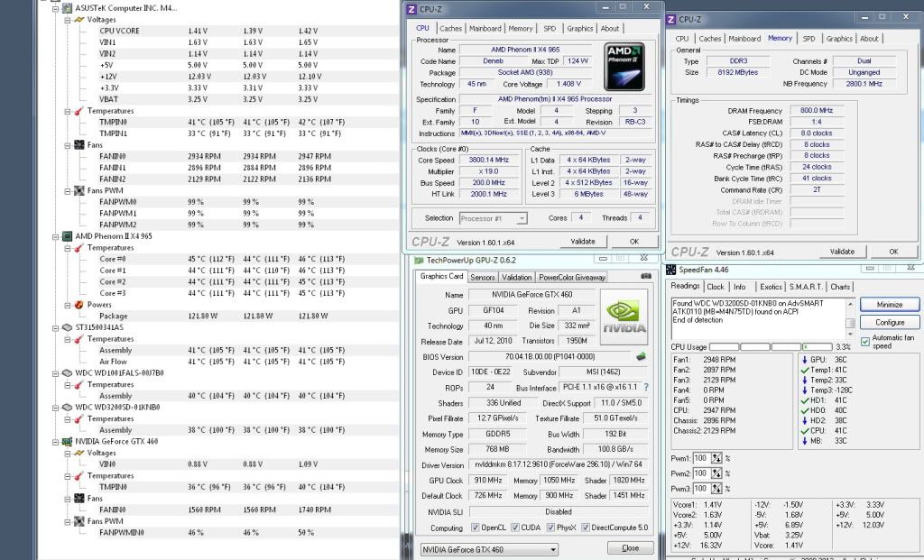
Task: Click the SpeedFan icon in its title bar
Action: 670,267
